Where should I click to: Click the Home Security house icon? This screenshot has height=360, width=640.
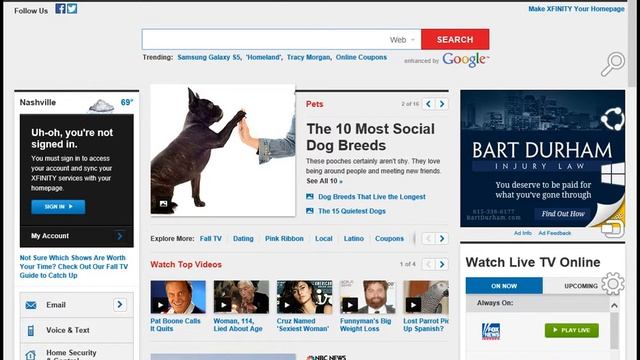(x=31, y=355)
